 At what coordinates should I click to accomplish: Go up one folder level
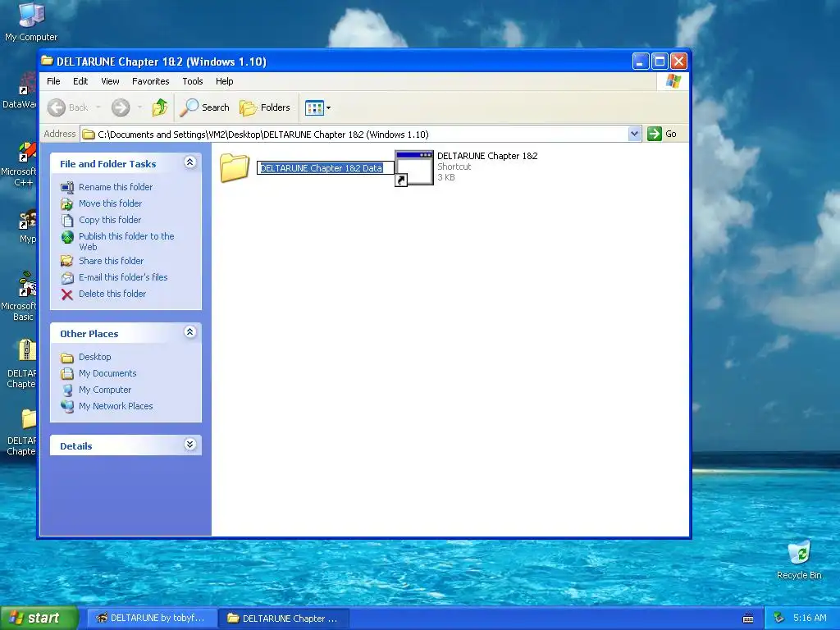pos(160,107)
